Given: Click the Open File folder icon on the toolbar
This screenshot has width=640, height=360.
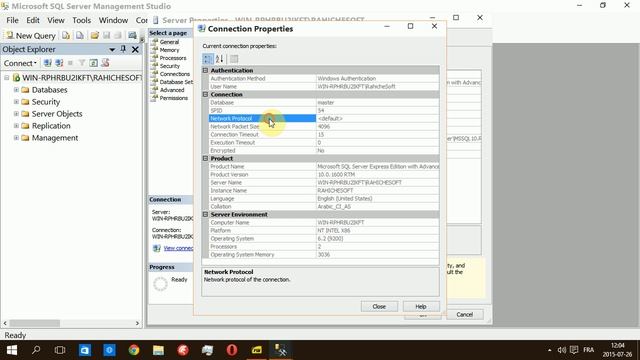Looking at the screenshot, I should pos(94,36).
